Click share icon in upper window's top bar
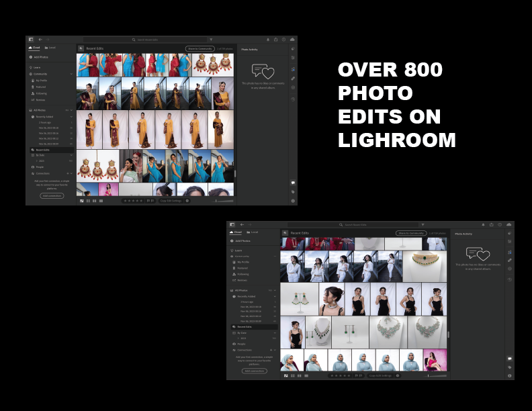This screenshot has height=411, width=532. [276, 40]
